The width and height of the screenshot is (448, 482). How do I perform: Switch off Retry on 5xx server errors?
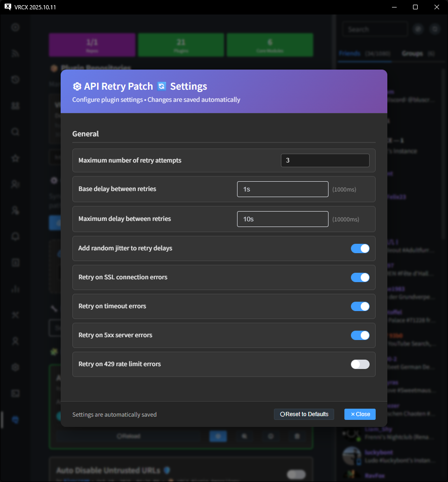tap(360, 335)
